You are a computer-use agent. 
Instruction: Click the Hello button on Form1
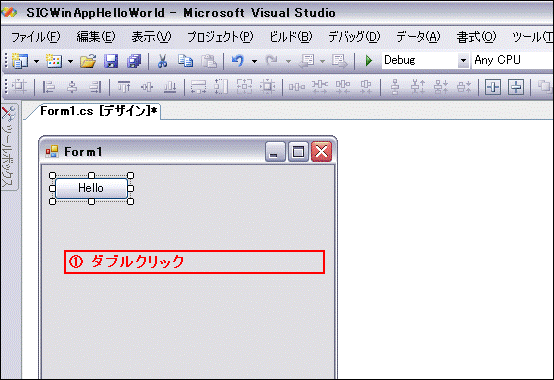tap(91, 188)
